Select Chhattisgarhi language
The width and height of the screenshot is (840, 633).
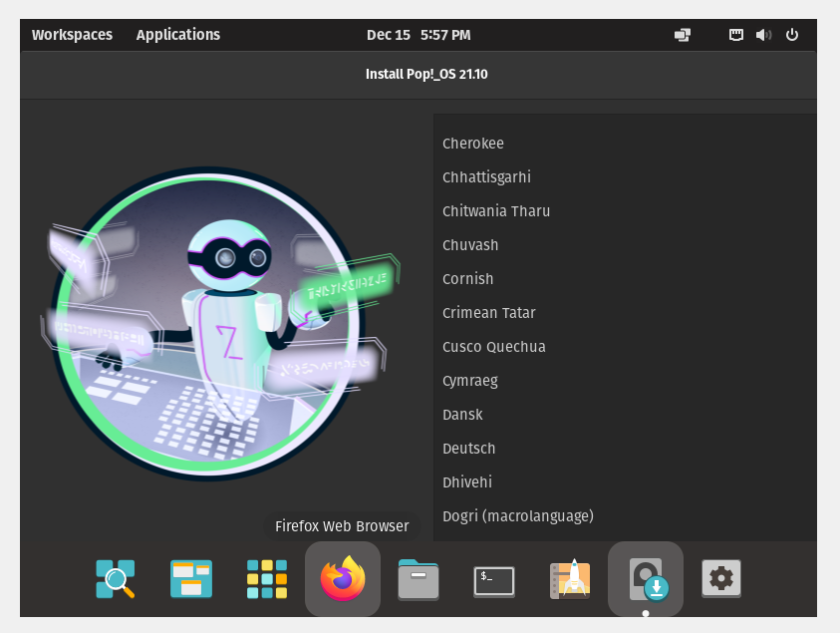[x=625, y=177]
